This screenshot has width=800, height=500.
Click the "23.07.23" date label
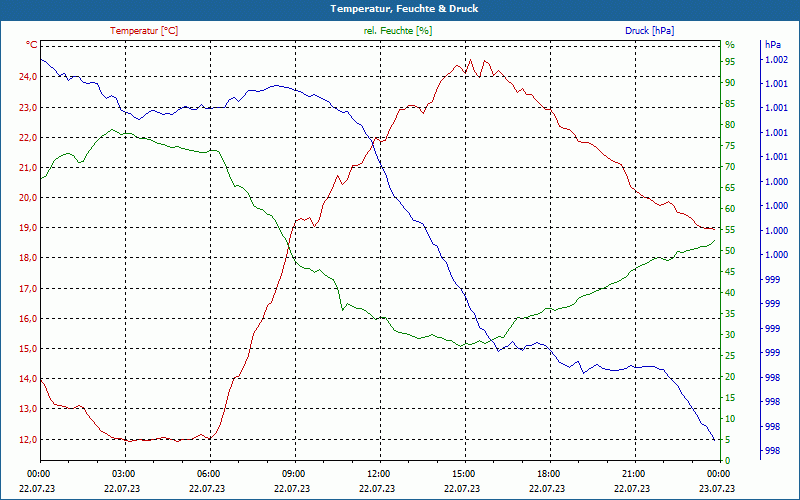(x=717, y=488)
